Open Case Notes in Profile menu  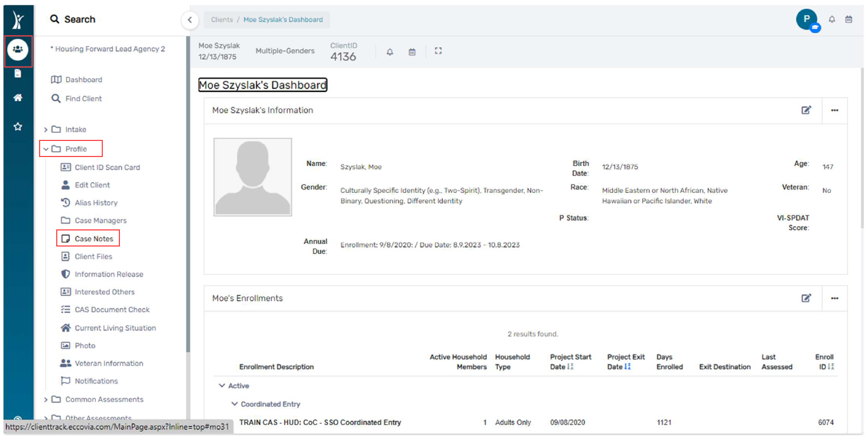pyautogui.click(x=94, y=239)
